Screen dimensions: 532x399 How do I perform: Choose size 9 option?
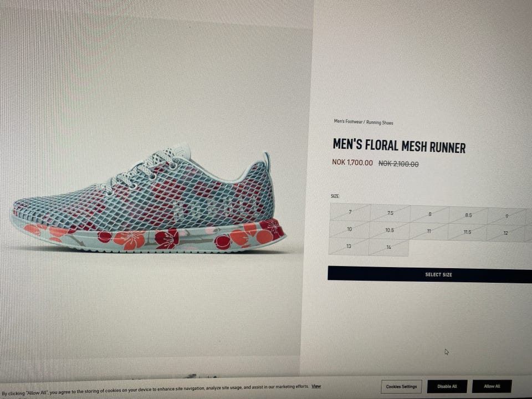click(507, 216)
